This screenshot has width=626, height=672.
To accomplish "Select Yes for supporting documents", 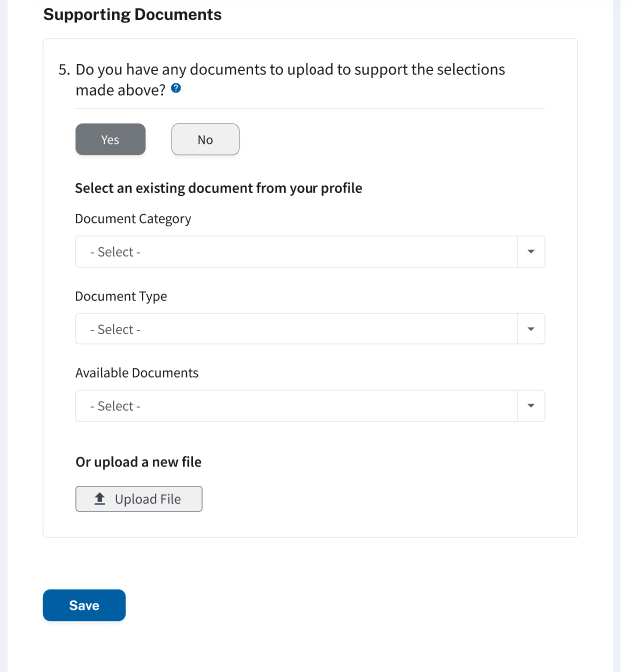I will click(x=110, y=140).
